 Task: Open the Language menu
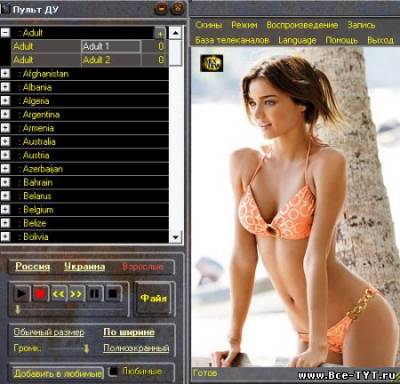[297, 40]
